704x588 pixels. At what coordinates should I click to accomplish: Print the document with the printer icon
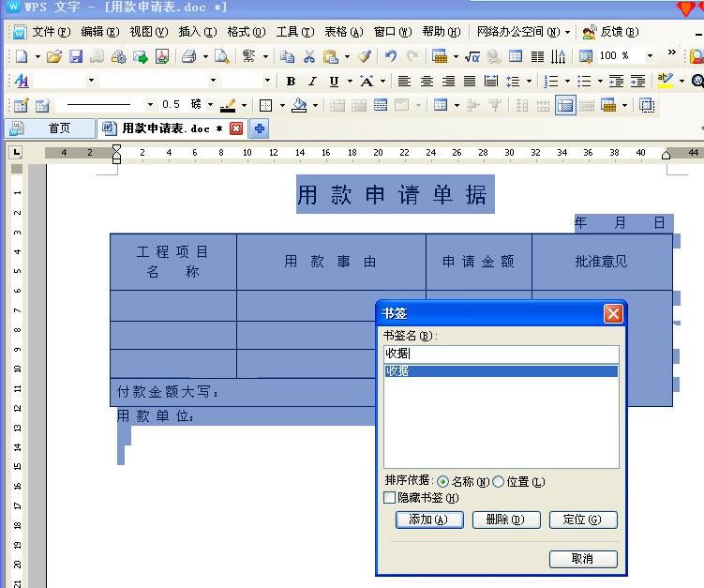[189, 56]
